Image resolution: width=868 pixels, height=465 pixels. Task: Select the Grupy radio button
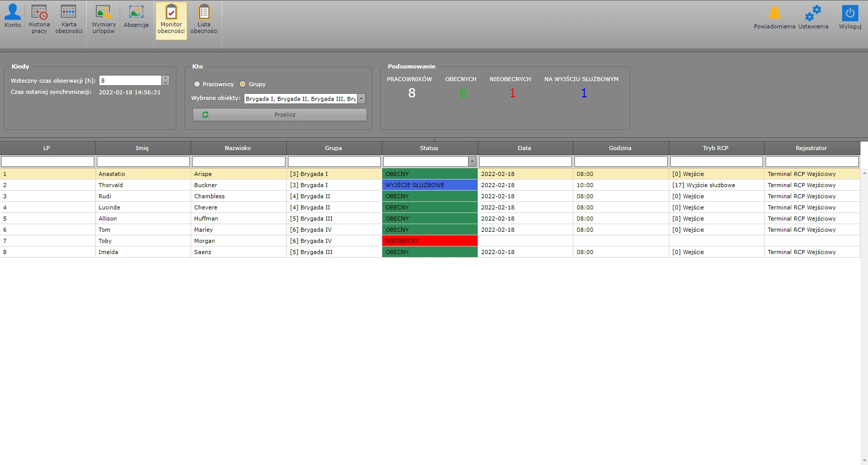pyautogui.click(x=243, y=84)
